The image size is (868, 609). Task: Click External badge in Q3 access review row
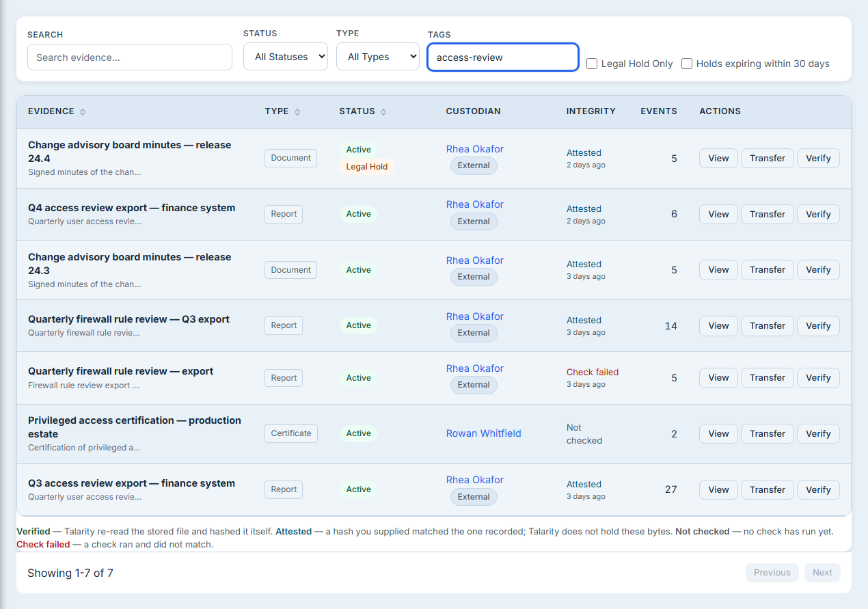coord(474,497)
